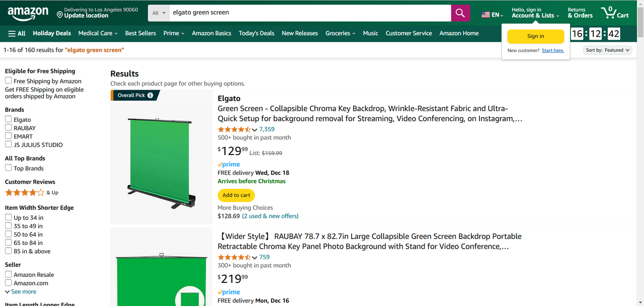Expand Account & Lists dropdown

coord(535,13)
